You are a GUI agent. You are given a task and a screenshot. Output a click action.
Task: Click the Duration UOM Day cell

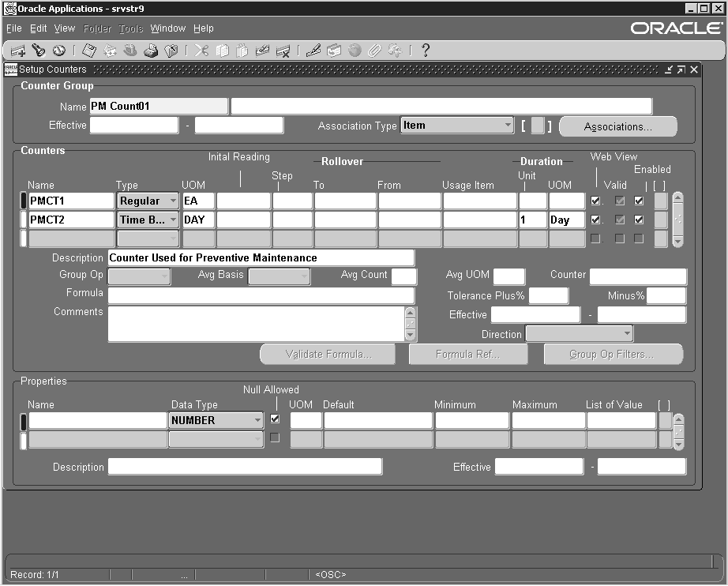click(x=566, y=220)
